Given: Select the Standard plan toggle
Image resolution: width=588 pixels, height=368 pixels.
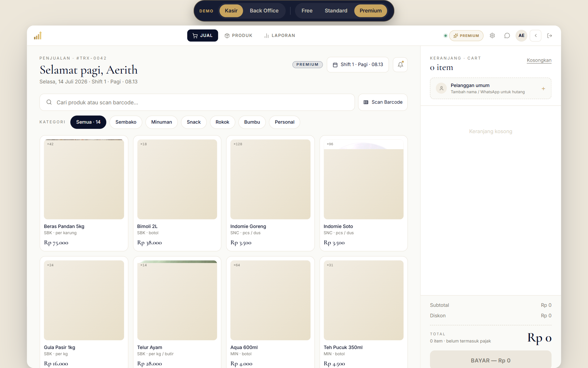Looking at the screenshot, I should click(x=336, y=11).
